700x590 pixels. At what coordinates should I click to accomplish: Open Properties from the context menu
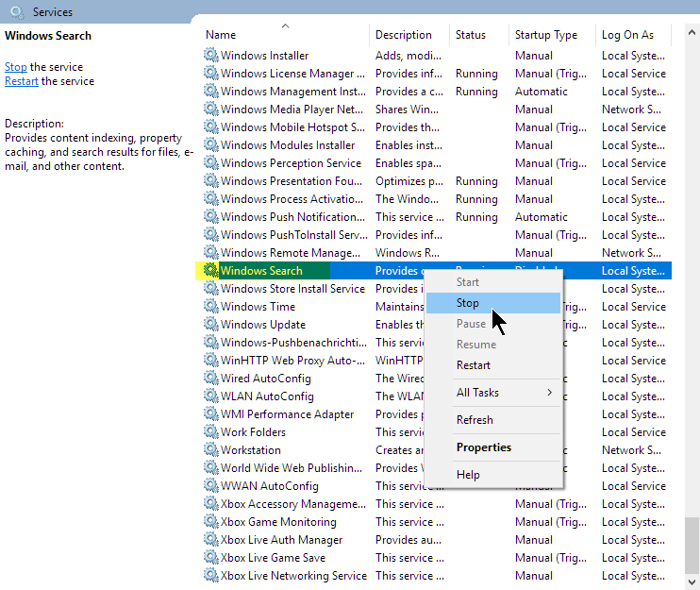click(x=484, y=447)
